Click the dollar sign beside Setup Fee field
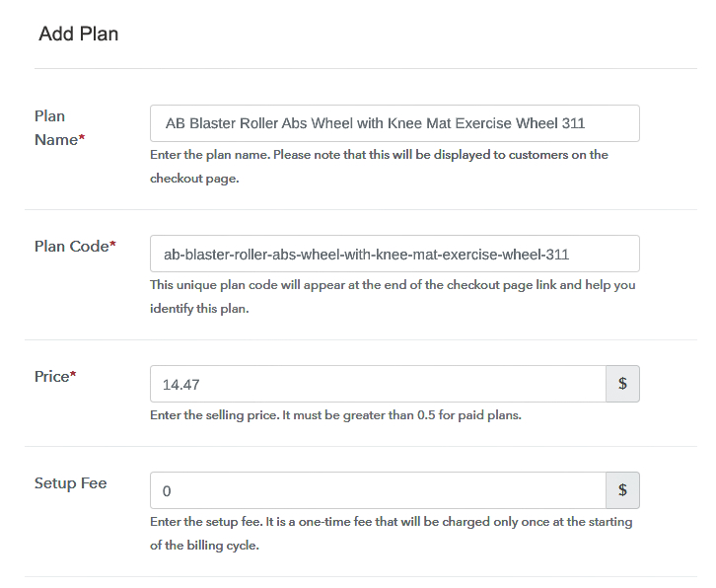Viewport: 716px width, 588px height. coord(622,490)
